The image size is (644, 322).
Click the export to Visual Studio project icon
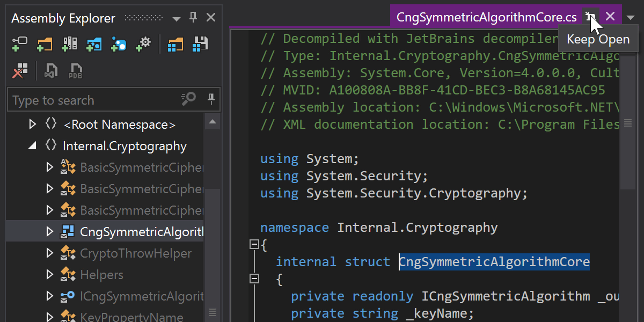pyautogui.click(x=50, y=71)
